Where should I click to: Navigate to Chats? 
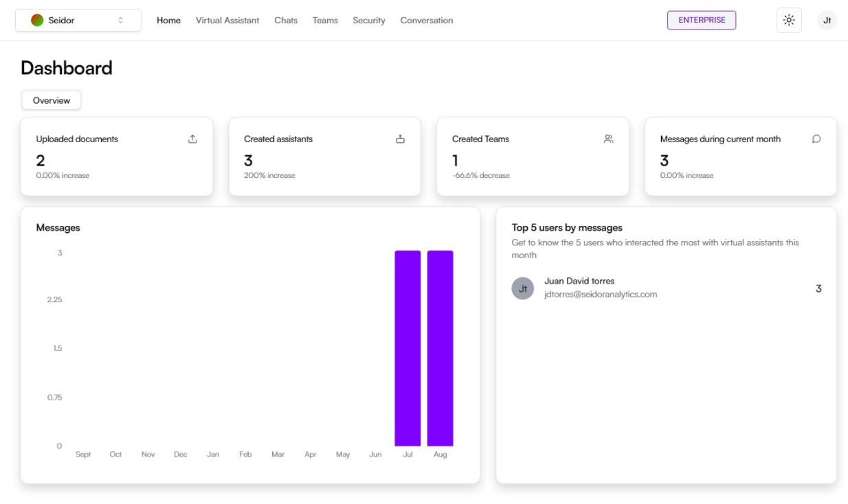[x=286, y=21]
